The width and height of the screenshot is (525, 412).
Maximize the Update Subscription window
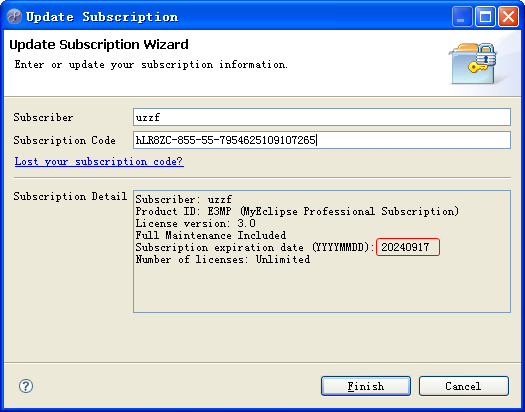485,16
